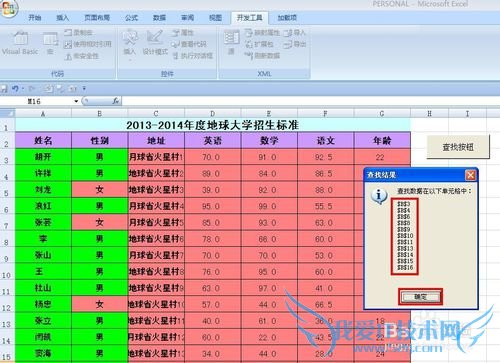This screenshot has height=363, width=500.
Task: Click XML 导出 export
Action: coord(294,44)
